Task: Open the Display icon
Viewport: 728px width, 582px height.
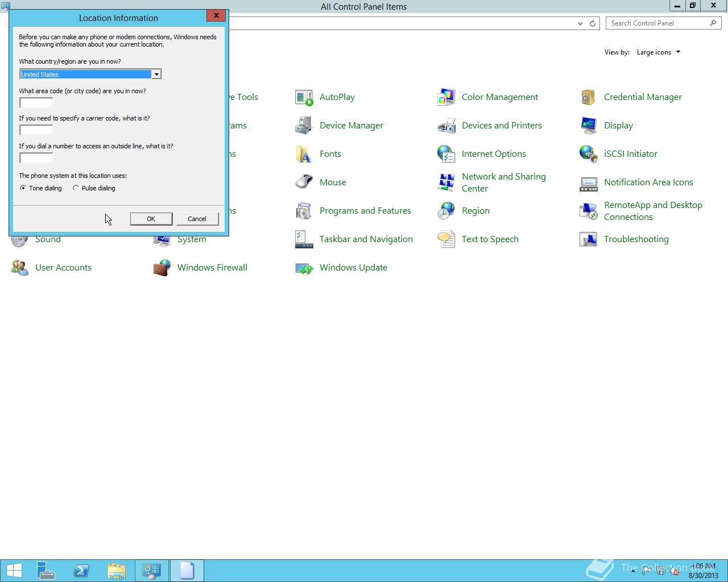Action: point(589,126)
